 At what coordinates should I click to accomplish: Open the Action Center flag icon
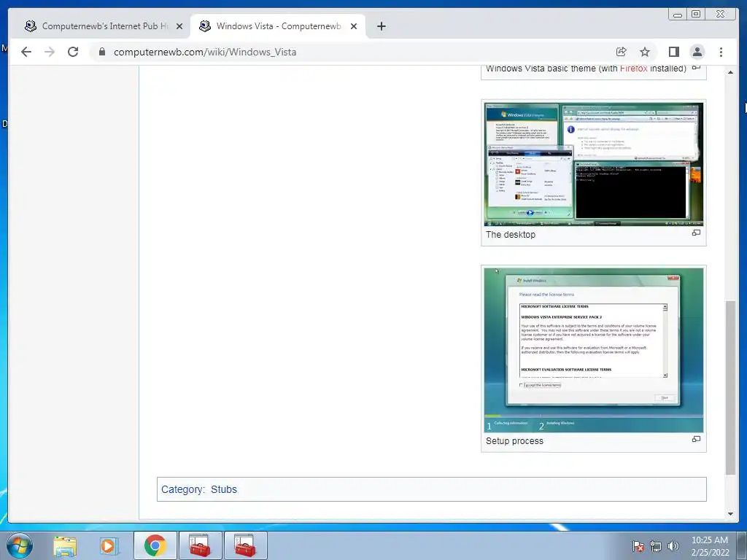pos(638,546)
